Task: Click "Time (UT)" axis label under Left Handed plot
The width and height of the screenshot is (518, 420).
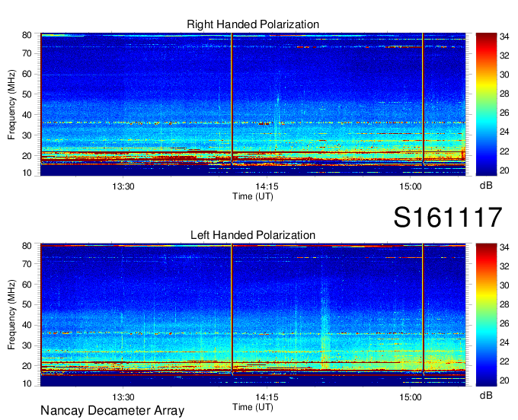Action: 253,407
